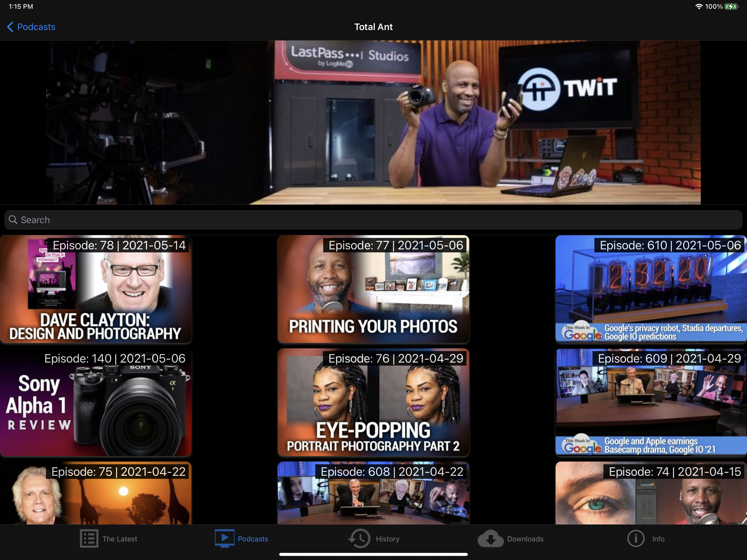The width and height of the screenshot is (747, 560).
Task: Click the 100% battery percentage
Action: coord(714,6)
